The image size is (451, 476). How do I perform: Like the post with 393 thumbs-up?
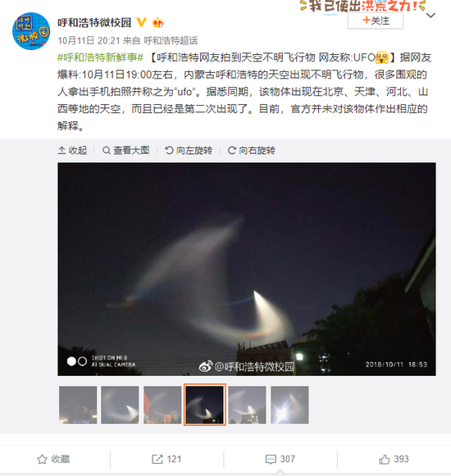394,459
